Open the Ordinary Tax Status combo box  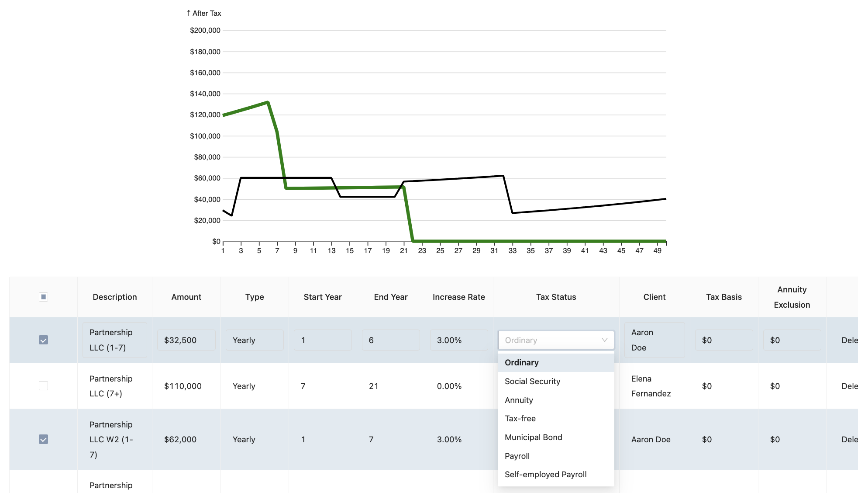[x=556, y=340]
